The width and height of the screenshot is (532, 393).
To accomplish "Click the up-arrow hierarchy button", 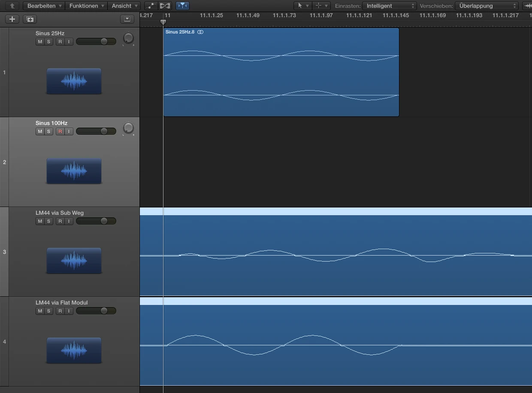I will point(12,6).
